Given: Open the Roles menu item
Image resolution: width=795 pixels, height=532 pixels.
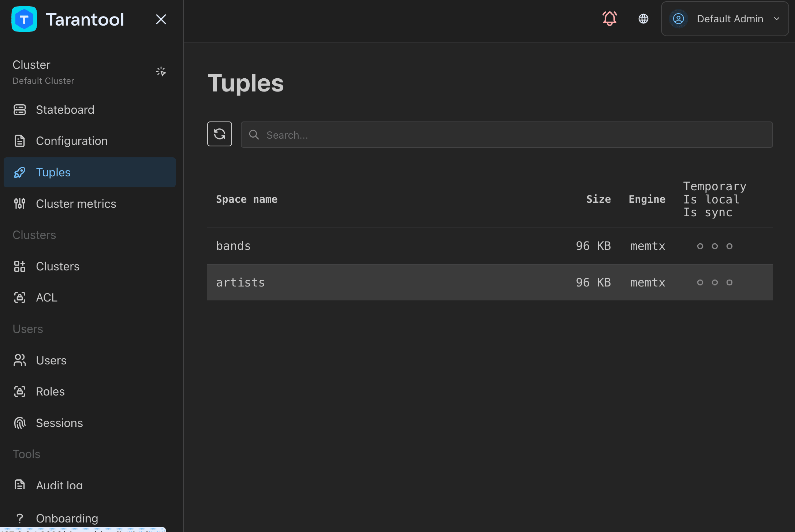Looking at the screenshot, I should click(x=90, y=391).
